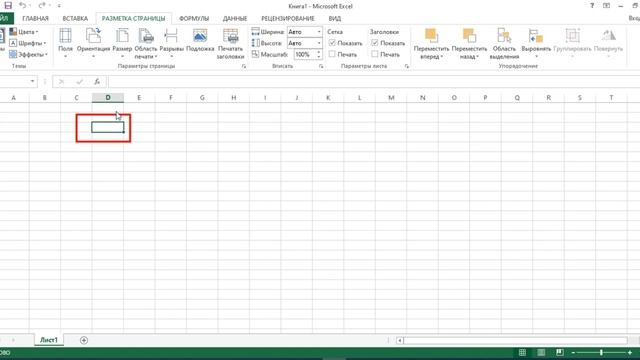This screenshot has height=360, width=640.
Task: Select the Лист1 sheet tab
Action: click(49, 340)
